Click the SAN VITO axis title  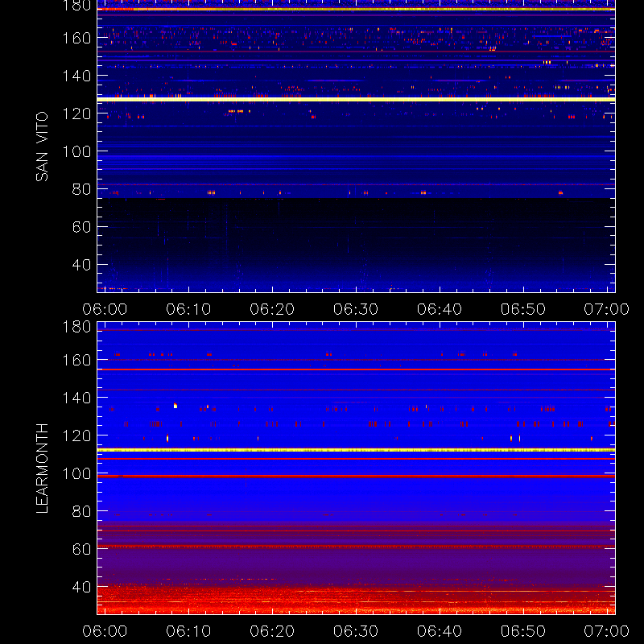(x=42, y=147)
